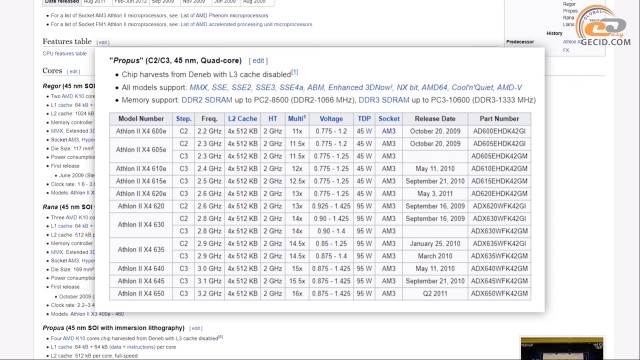Select the 'Athlon II X4 630' model cell

[141, 225]
